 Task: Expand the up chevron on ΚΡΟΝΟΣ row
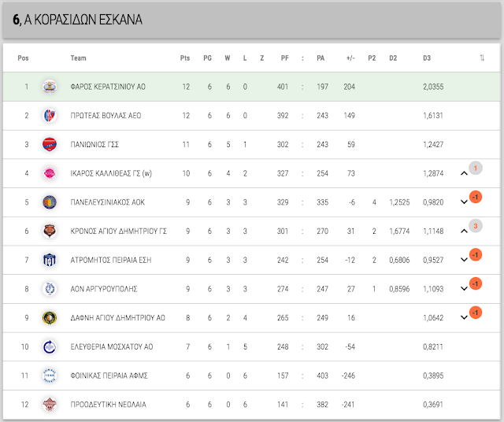464,231
